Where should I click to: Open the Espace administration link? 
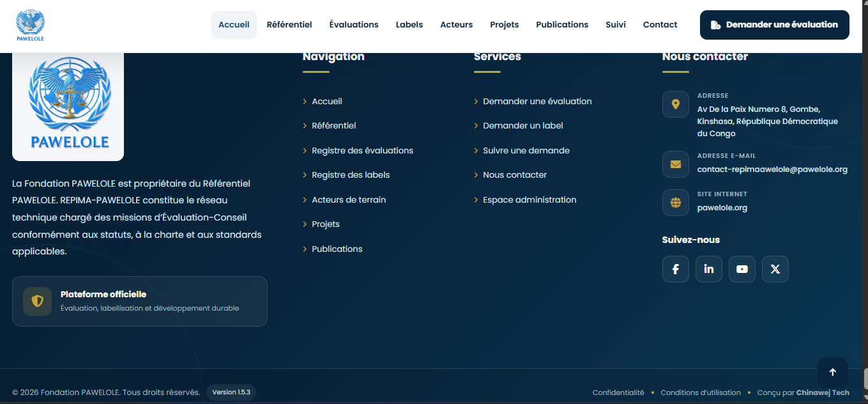pyautogui.click(x=529, y=200)
